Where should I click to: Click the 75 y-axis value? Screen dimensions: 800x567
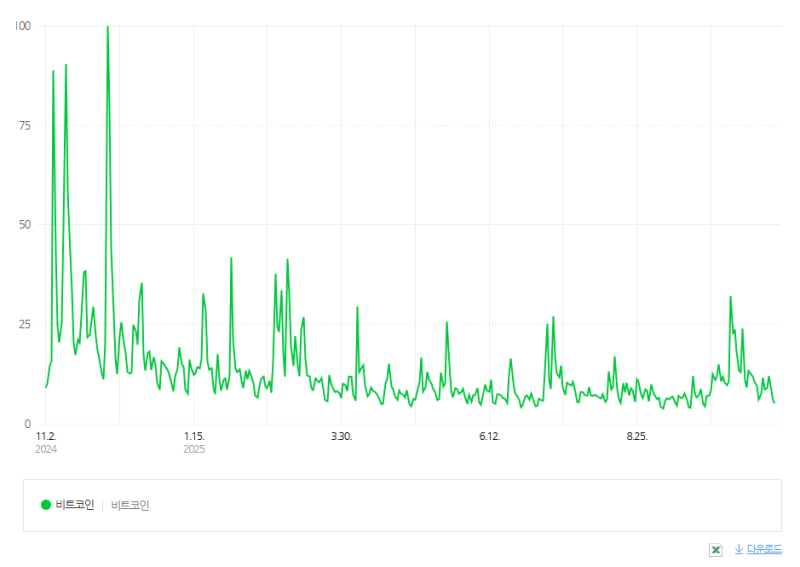[x=24, y=126]
